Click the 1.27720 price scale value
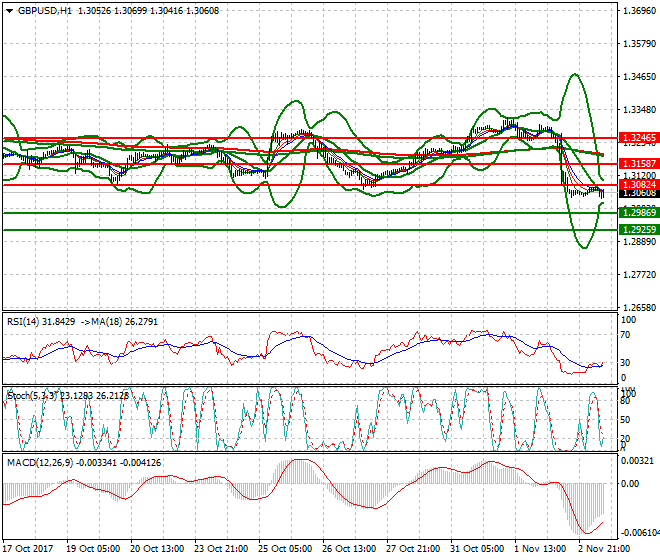This screenshot has width=660, height=560. click(x=639, y=275)
